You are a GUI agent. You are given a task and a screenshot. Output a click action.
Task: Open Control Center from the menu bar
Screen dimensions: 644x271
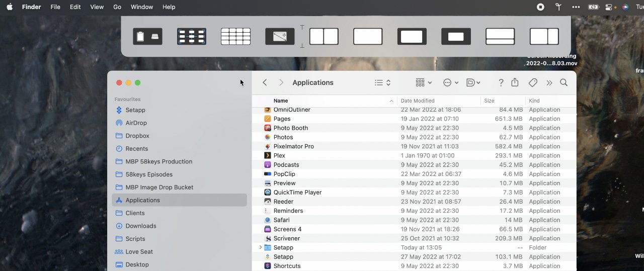tap(609, 7)
